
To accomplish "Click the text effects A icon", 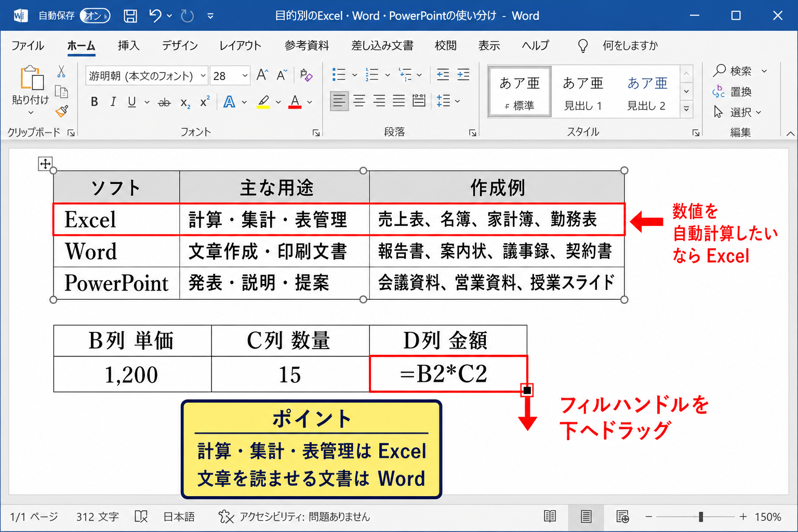I will coord(229,102).
